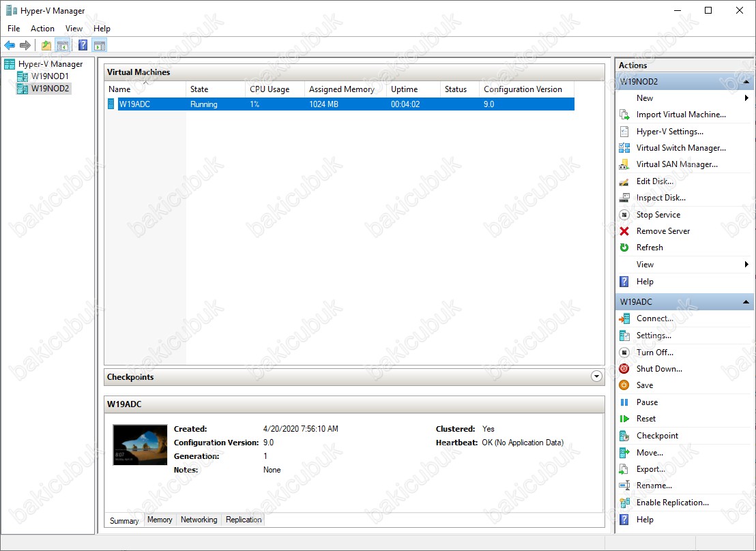Expand the New submenu arrow
Viewport: 756px width, 551px height.
(746, 98)
